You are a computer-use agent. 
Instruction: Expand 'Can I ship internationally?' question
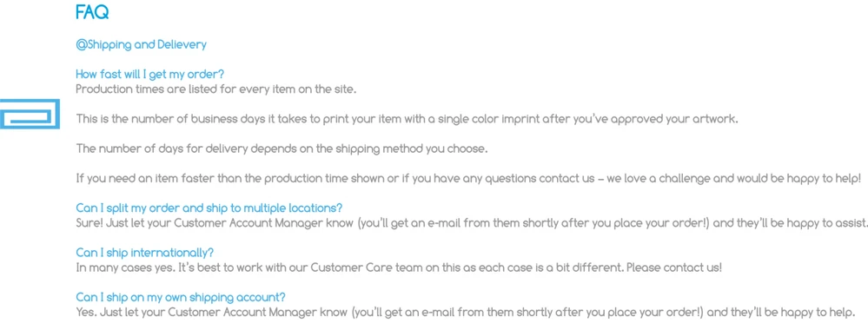(144, 253)
